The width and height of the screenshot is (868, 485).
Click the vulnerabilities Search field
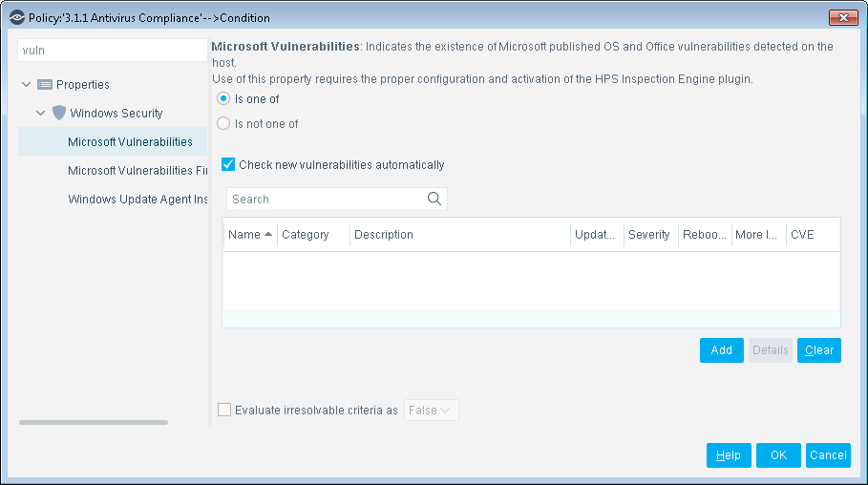point(327,200)
